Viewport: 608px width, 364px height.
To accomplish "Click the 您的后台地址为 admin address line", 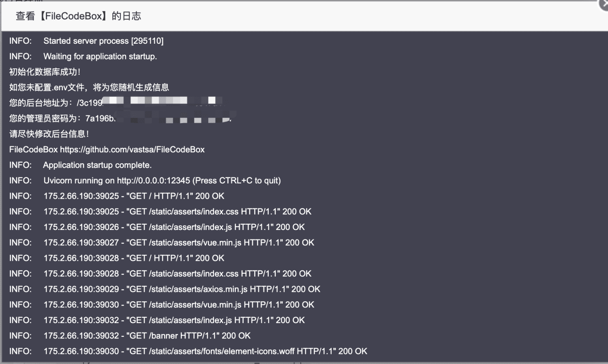I will [56, 103].
